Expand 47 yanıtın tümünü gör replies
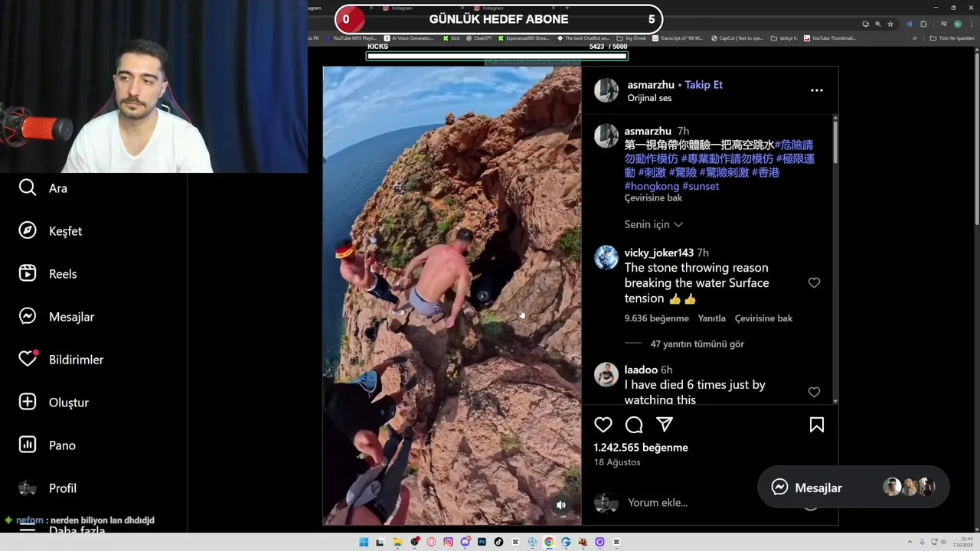The width and height of the screenshot is (980, 551). (x=697, y=344)
